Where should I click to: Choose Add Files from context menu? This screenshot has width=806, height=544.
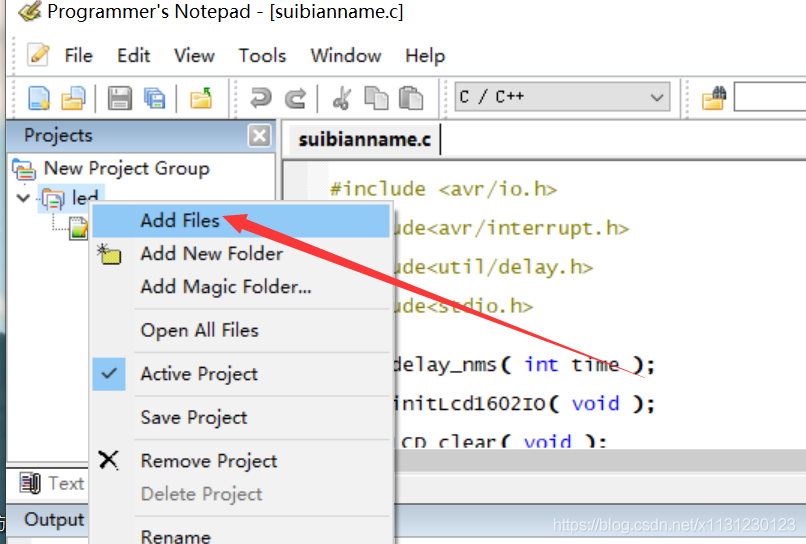[241, 221]
